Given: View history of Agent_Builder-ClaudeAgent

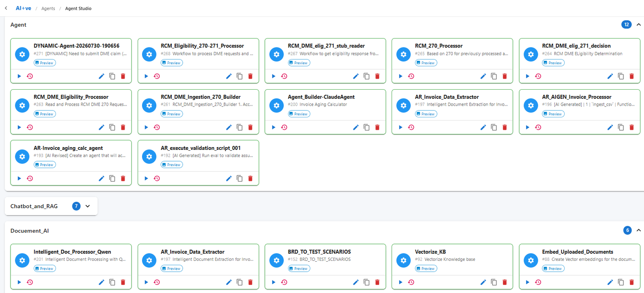Looking at the screenshot, I should pos(284,127).
